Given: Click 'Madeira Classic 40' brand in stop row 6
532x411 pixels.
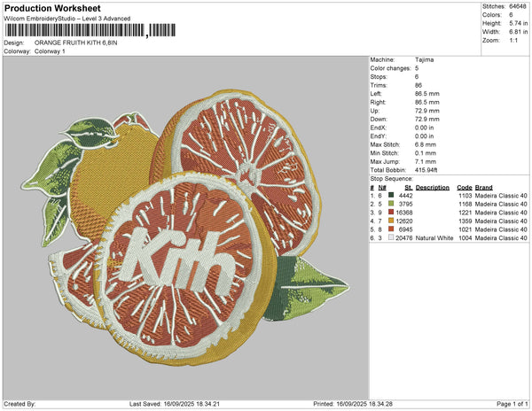Looking at the screenshot, I should (501, 238).
